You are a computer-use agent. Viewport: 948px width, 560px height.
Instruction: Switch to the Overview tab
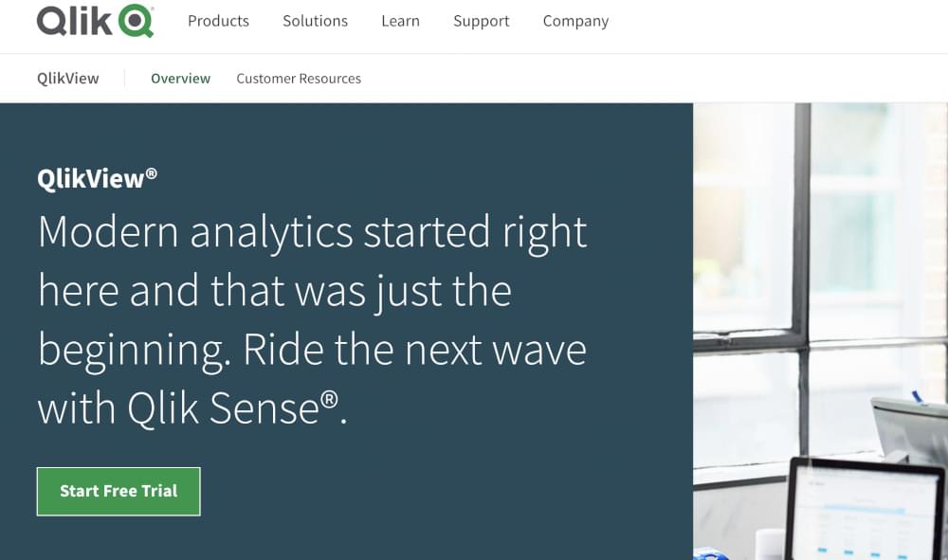click(180, 79)
